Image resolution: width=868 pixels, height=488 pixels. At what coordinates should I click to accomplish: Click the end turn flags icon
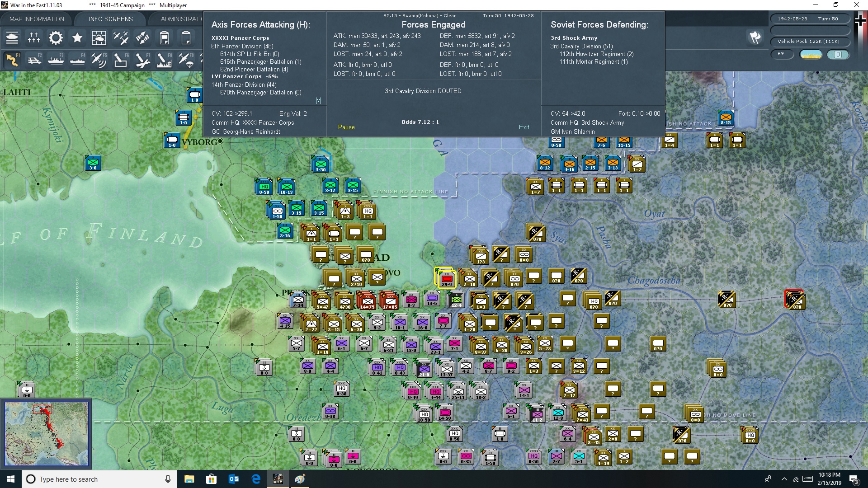[x=755, y=38]
